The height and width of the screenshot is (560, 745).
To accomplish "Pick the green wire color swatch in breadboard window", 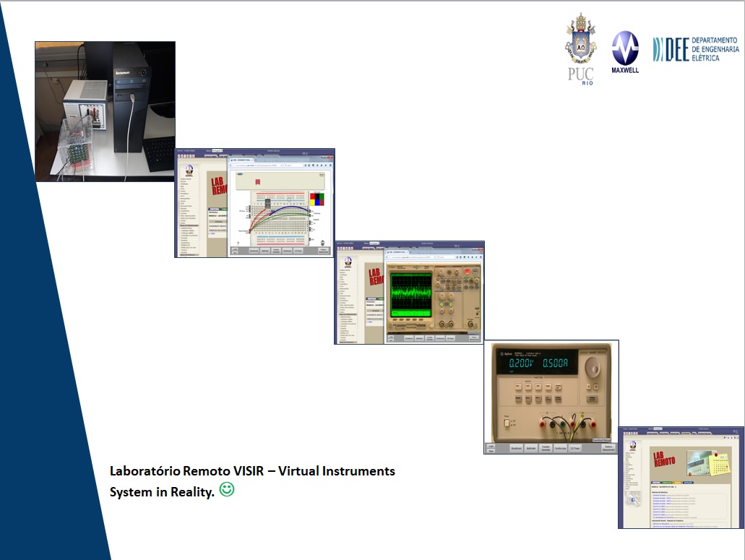I will 322,196.
